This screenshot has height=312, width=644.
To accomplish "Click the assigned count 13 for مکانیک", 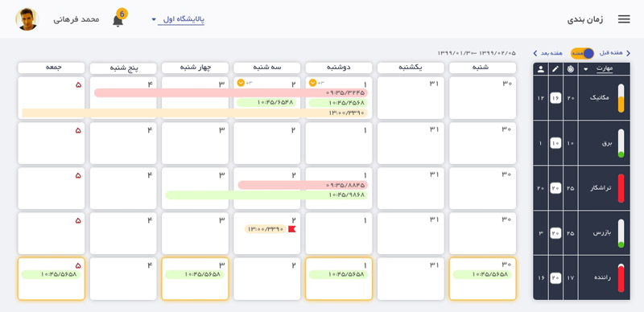I will 540,98.
